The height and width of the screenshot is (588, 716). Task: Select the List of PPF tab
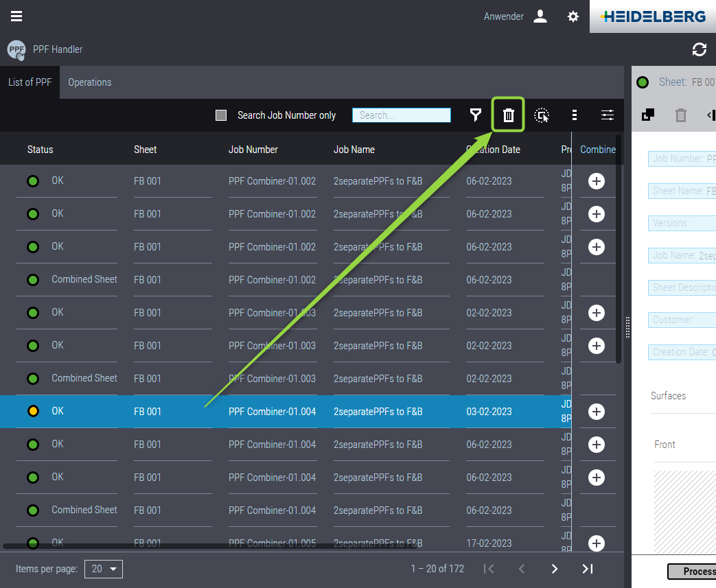point(30,82)
